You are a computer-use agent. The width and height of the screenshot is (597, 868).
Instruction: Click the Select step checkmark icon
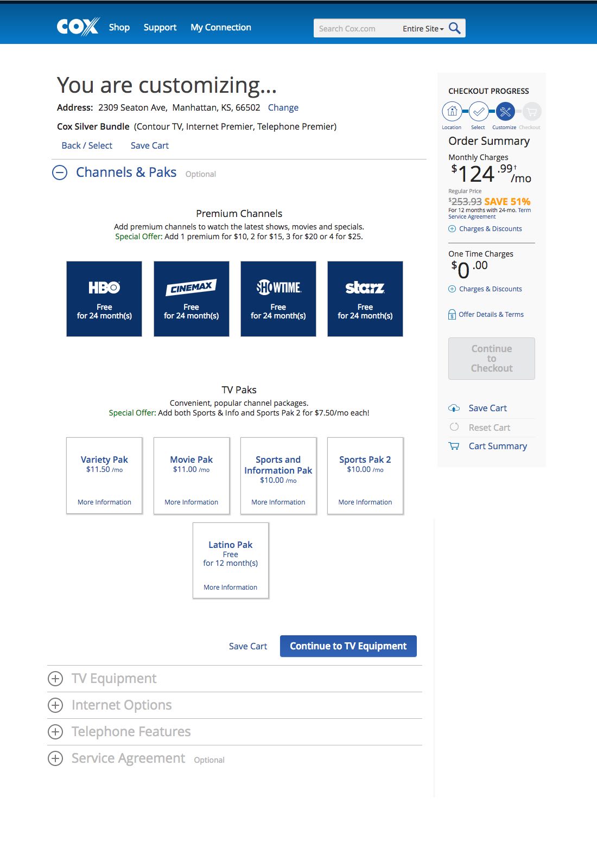pos(479,111)
